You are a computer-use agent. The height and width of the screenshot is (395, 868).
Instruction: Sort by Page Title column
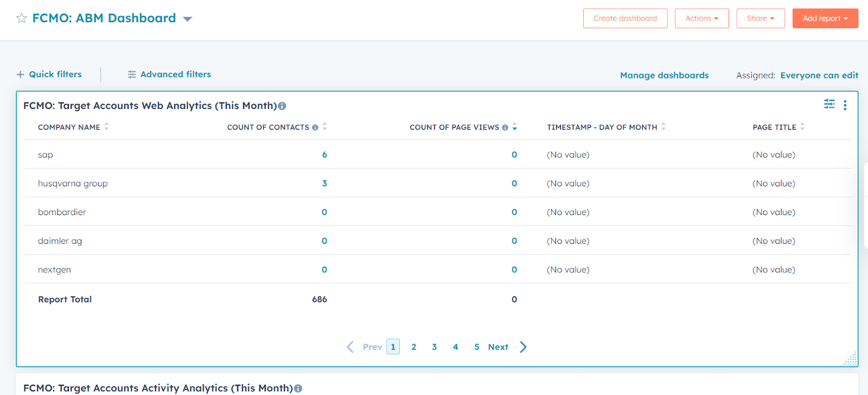point(802,127)
